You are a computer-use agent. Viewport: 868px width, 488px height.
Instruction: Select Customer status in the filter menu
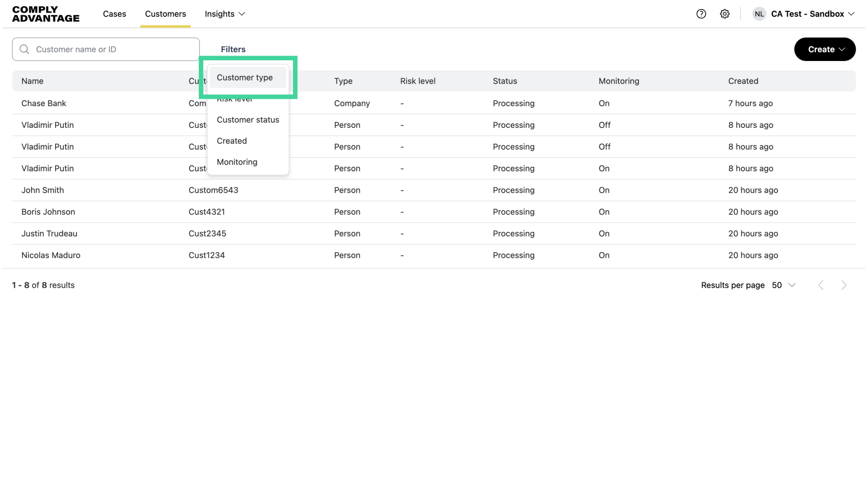click(x=248, y=120)
